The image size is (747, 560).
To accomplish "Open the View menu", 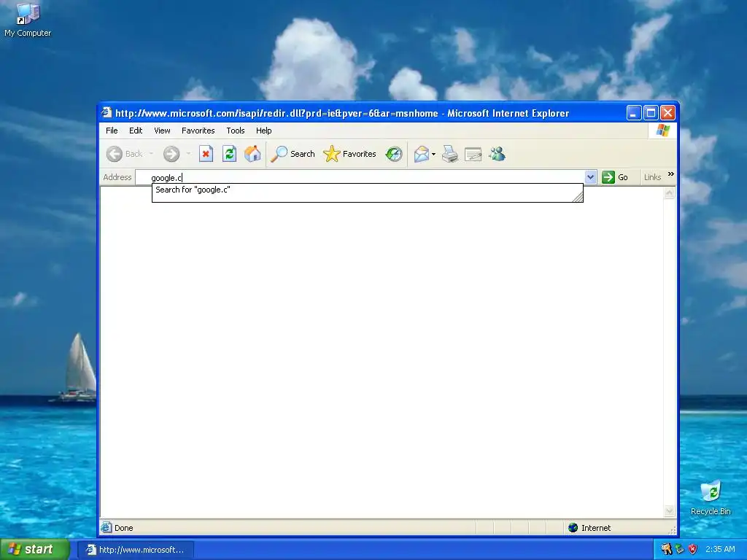I will (162, 131).
